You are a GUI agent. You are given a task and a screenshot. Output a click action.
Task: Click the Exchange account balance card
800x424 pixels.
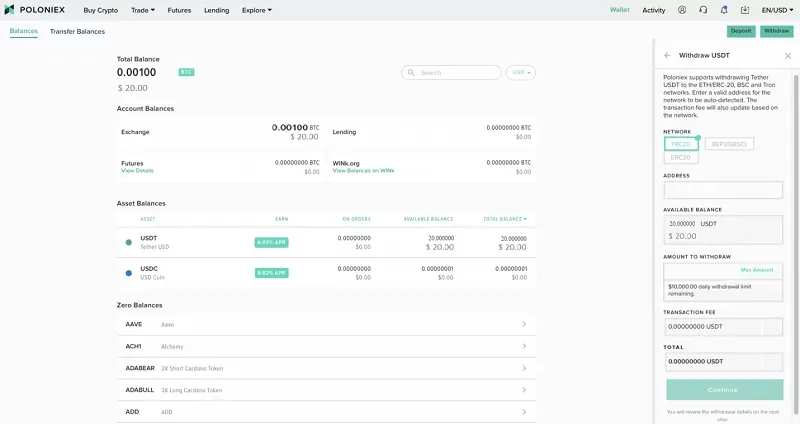tap(220, 132)
